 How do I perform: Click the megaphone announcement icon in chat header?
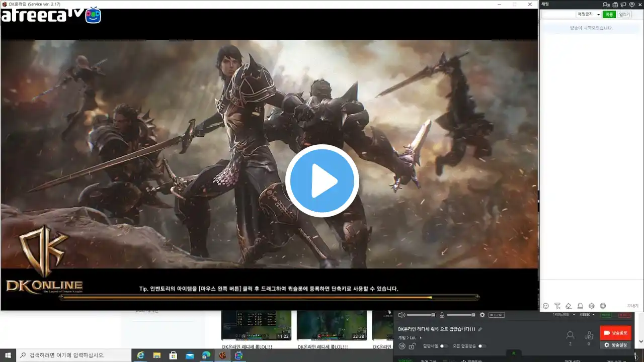(623, 5)
